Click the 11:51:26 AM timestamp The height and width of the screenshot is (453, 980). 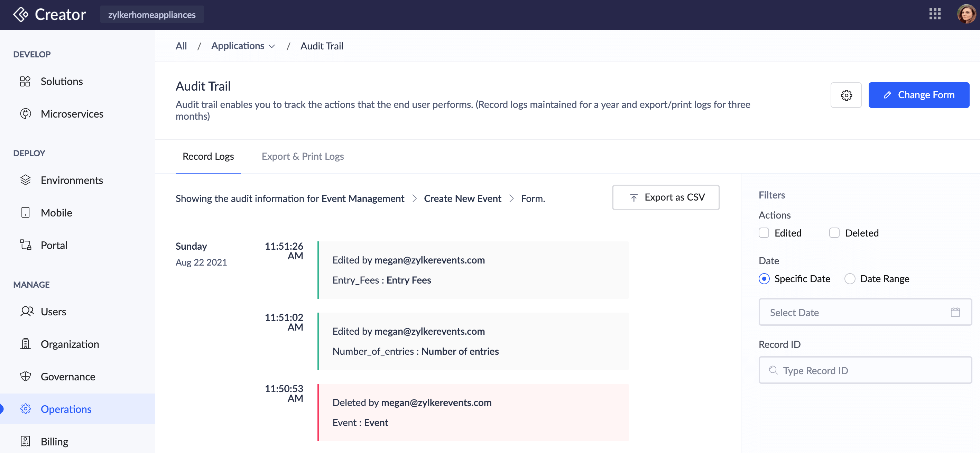click(x=284, y=251)
